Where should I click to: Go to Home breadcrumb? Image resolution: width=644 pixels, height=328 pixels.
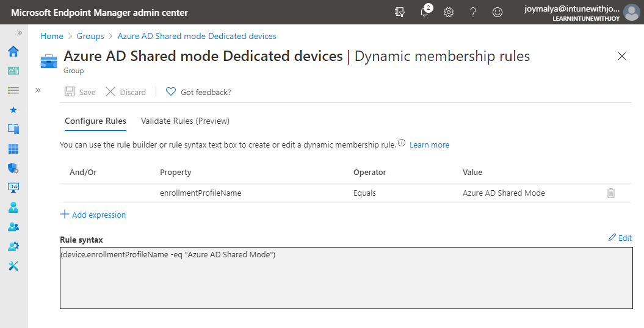coord(52,36)
